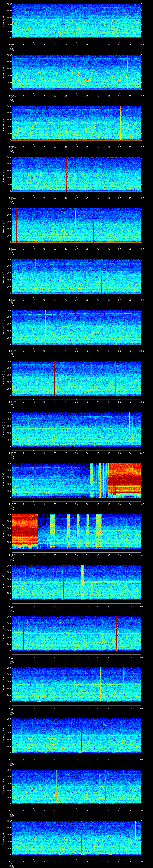This screenshot has width=153, height=868.
Task: Click the red line near 20 seconds in the 4:16:00 panel
Action: (56, 786)
